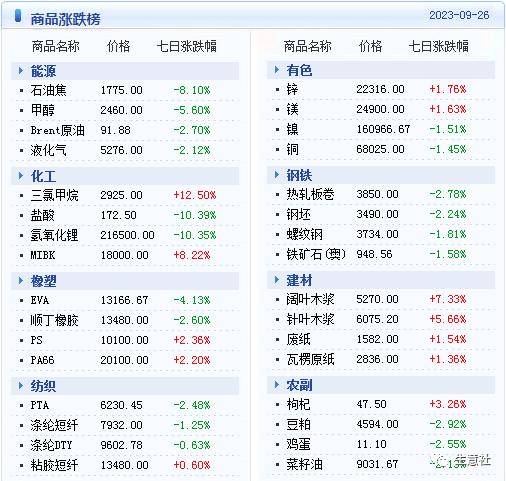The height and width of the screenshot is (481, 506).
Task: Expand the 橡塑 category arrow
Action: 21,281
